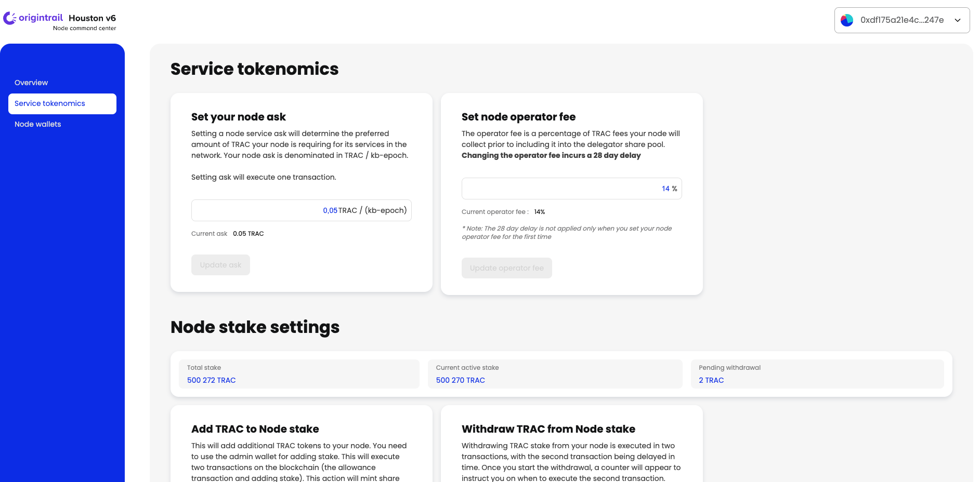Click the Node stake settings heading
This screenshot has height=482, width=980.
(x=255, y=327)
